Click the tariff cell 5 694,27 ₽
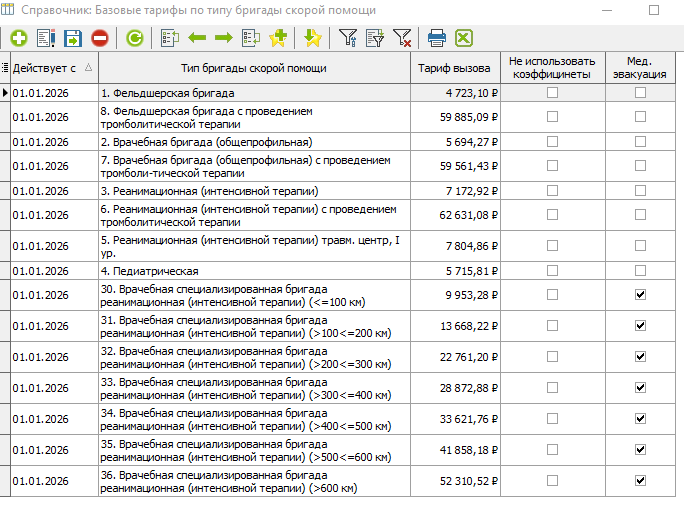The image size is (684, 507). pyautogui.click(x=453, y=142)
